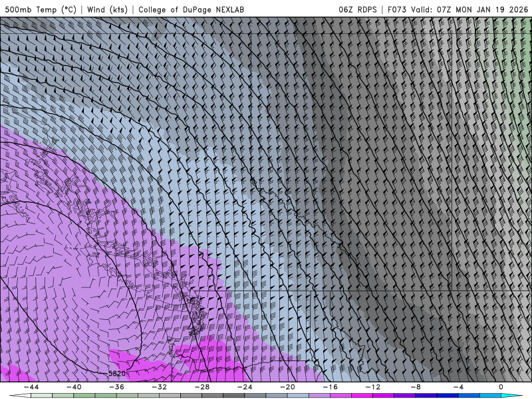Click the -24 colorbar label
Screen dimensions: 532x399
[245, 387]
